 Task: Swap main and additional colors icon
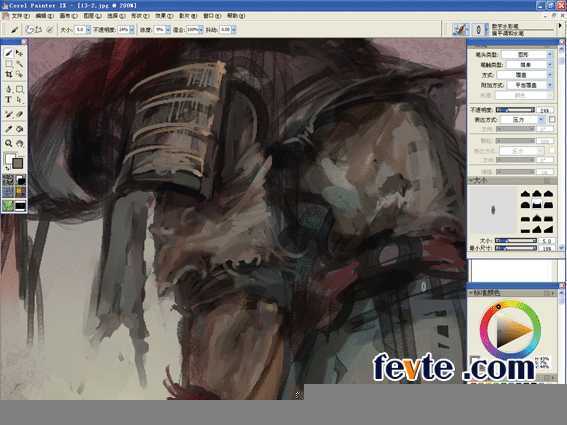7,169
